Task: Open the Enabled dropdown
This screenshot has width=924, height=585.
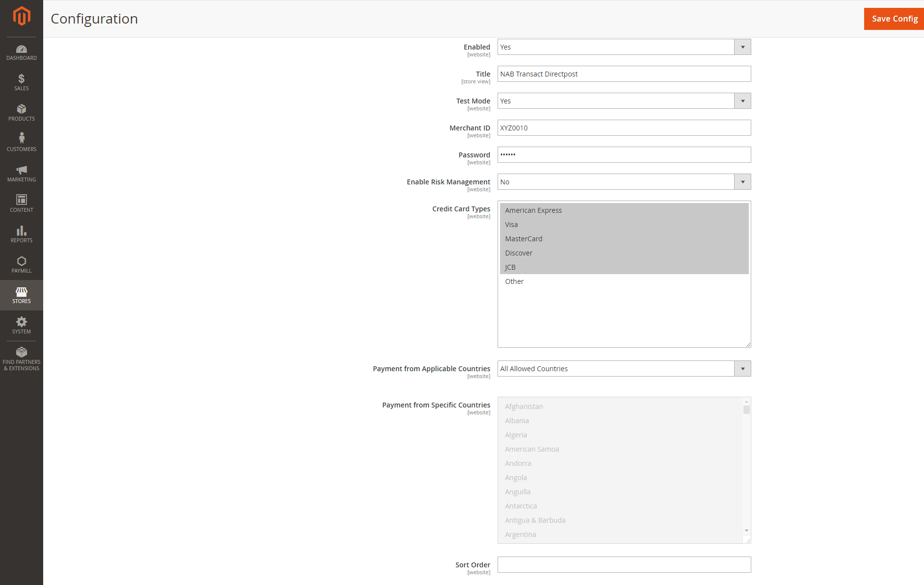Action: click(x=624, y=47)
